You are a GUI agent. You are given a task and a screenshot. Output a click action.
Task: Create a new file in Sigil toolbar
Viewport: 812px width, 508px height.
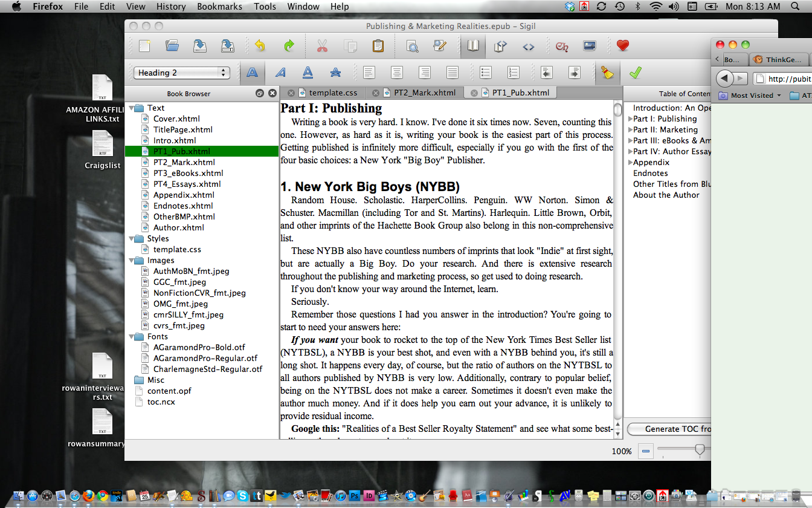[144, 46]
